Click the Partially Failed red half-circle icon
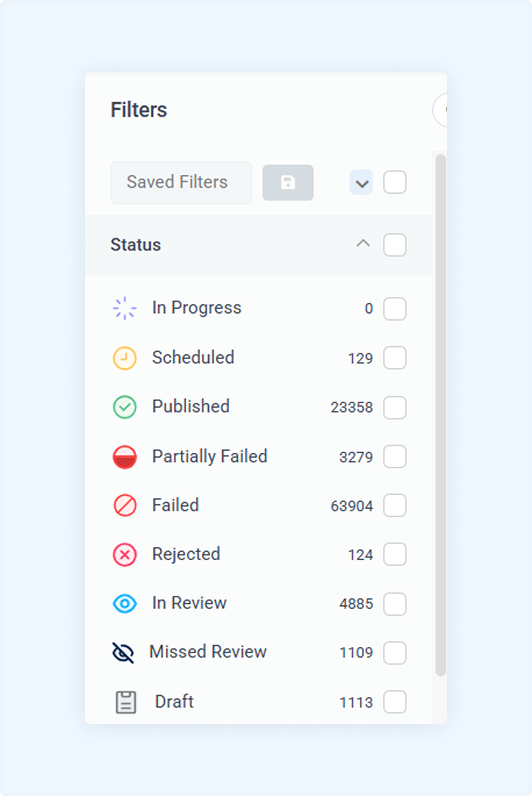Image resolution: width=532 pixels, height=796 pixels. pos(125,456)
